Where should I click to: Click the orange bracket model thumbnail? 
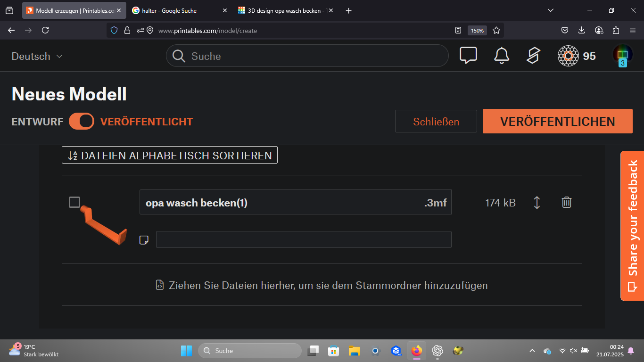click(103, 225)
